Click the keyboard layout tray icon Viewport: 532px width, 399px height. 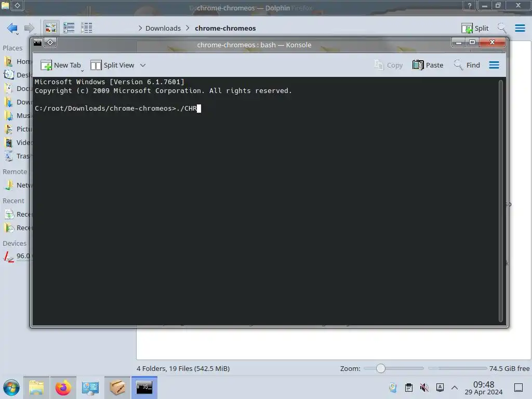click(440, 388)
